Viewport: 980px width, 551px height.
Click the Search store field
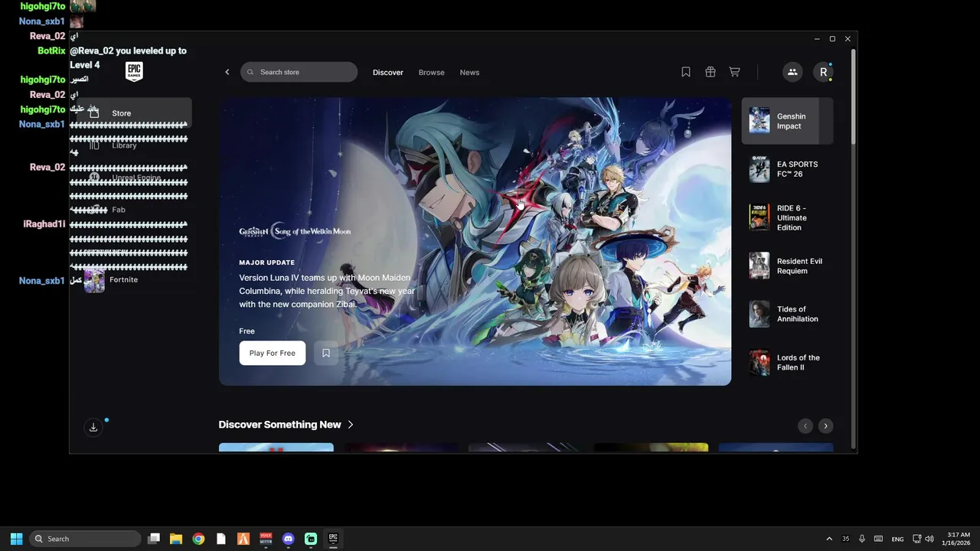[x=299, y=72]
